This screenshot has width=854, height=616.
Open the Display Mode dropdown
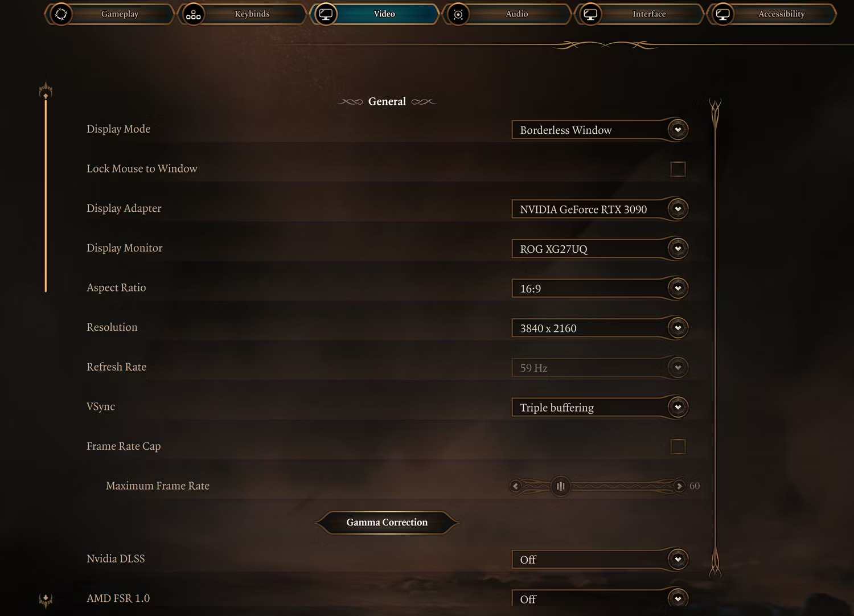[600, 130]
